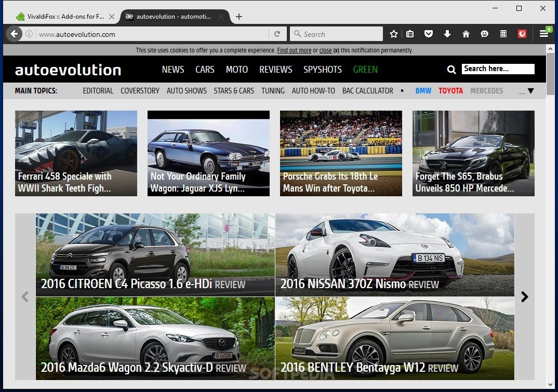Screen dimensions: 558x392
Task: Open the MOTO section
Action: [x=236, y=70]
